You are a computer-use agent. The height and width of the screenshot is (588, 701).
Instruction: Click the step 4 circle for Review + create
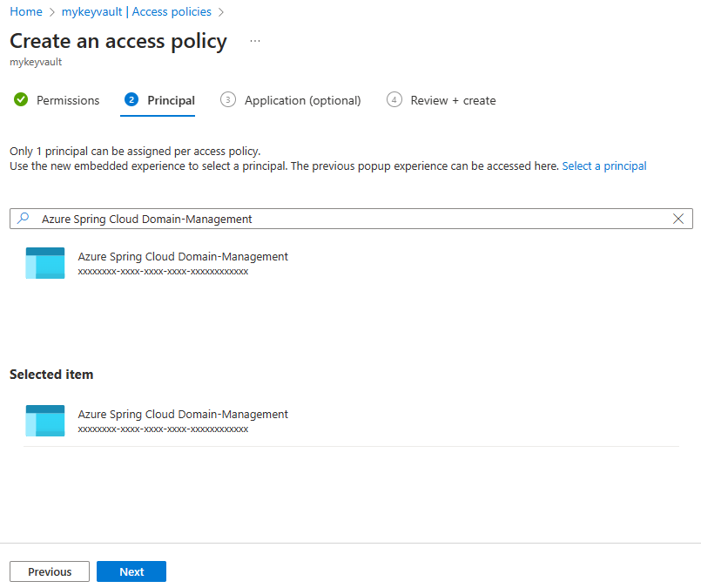coord(394,100)
